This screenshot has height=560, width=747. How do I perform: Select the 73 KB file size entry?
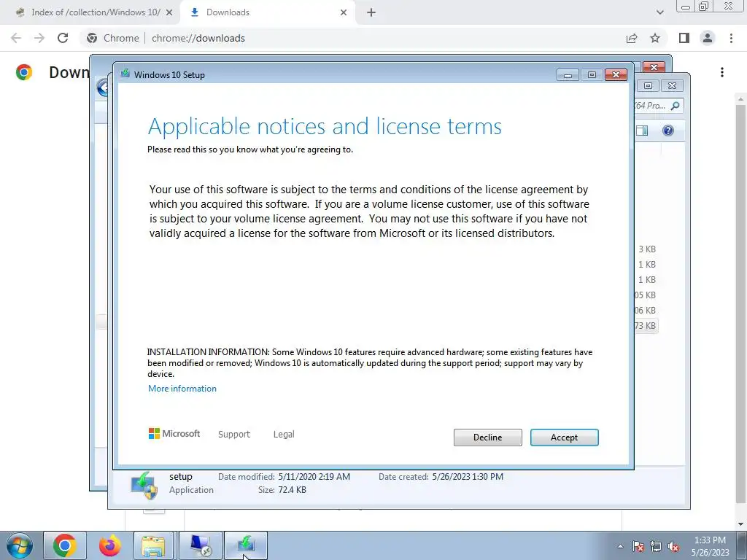(x=646, y=326)
